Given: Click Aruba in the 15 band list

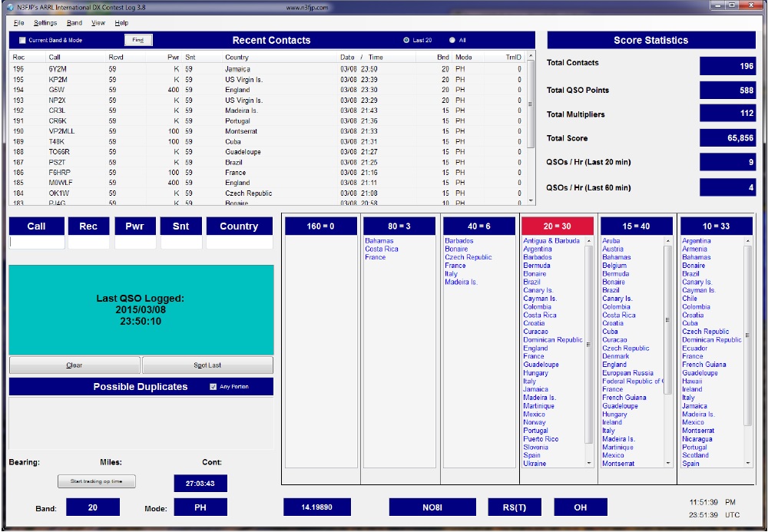Looking at the screenshot, I should click(611, 241).
